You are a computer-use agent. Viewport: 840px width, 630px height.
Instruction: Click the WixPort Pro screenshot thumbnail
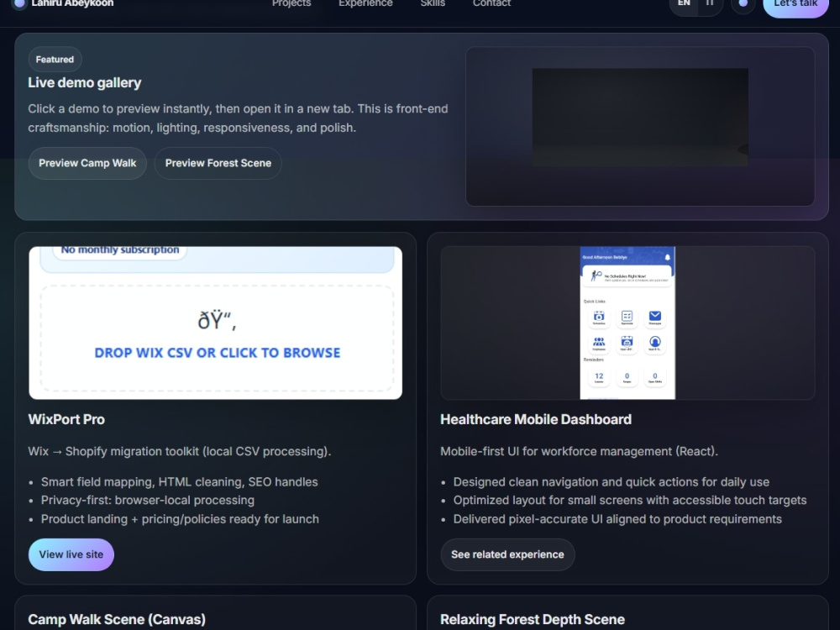215,323
